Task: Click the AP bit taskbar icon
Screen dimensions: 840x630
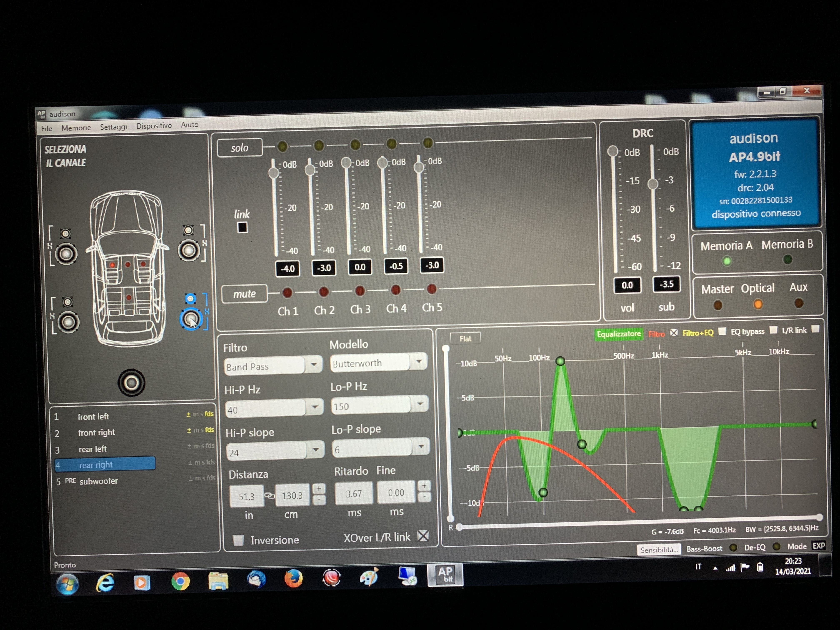Action: (x=445, y=575)
